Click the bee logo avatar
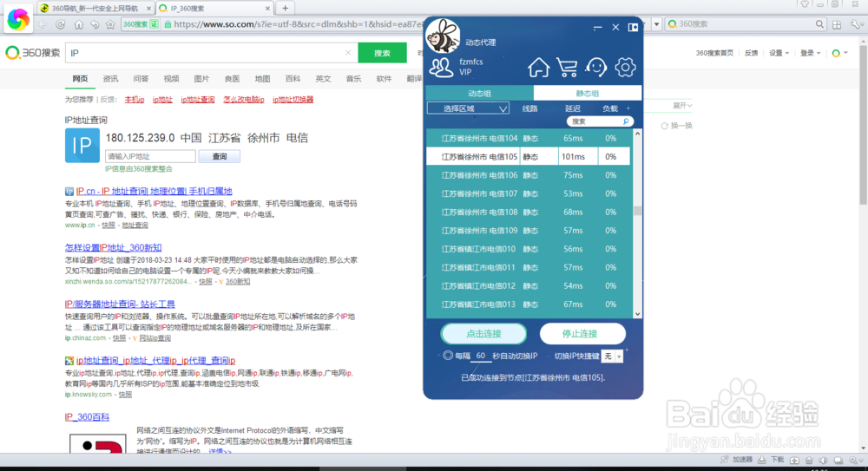 tap(443, 36)
